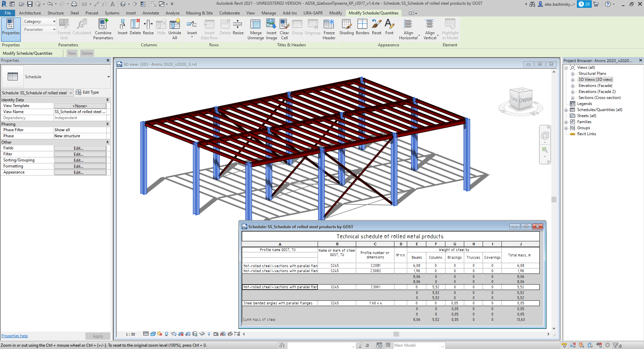This screenshot has height=349, width=644.
Task: Select the Revit Links tree item
Action: pos(586,134)
